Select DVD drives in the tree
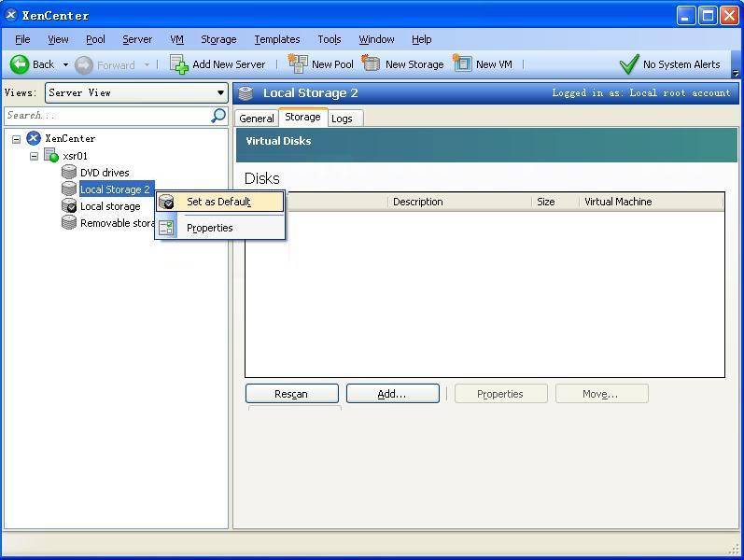The width and height of the screenshot is (744, 560). coord(105,173)
